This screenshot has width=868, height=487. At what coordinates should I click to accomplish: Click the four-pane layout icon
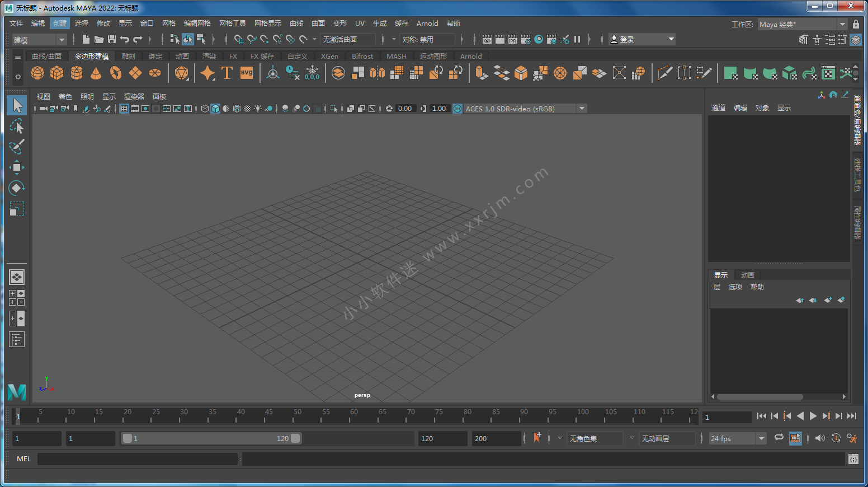[x=17, y=298]
